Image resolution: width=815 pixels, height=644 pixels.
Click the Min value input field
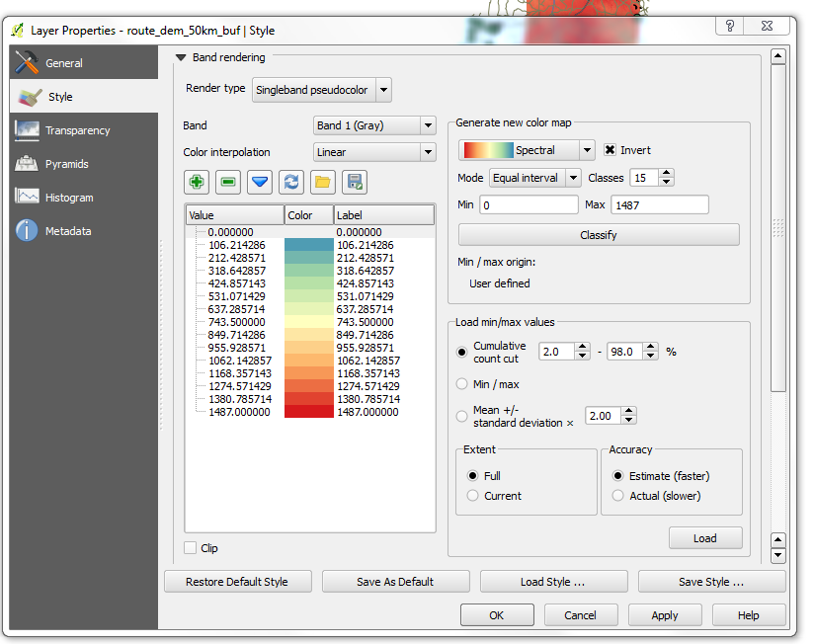coord(530,204)
